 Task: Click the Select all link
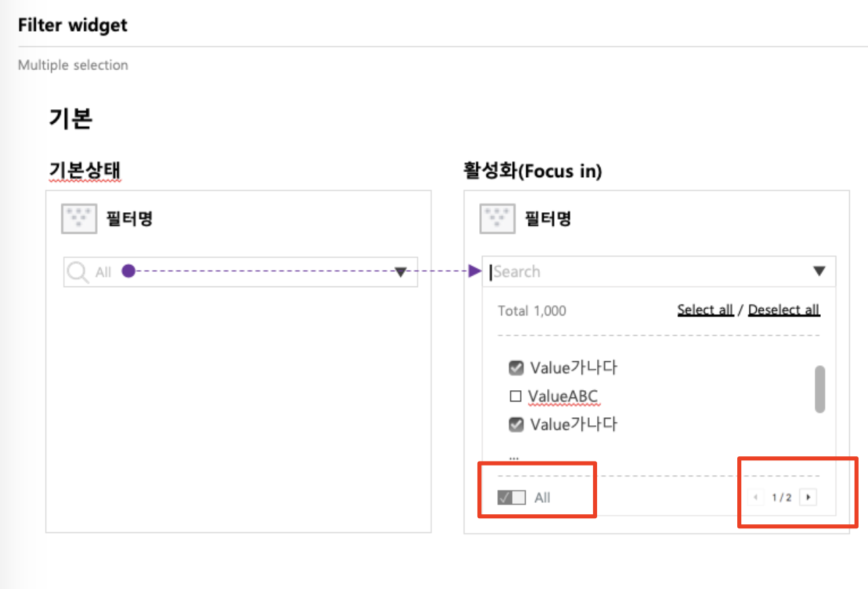pyautogui.click(x=705, y=310)
